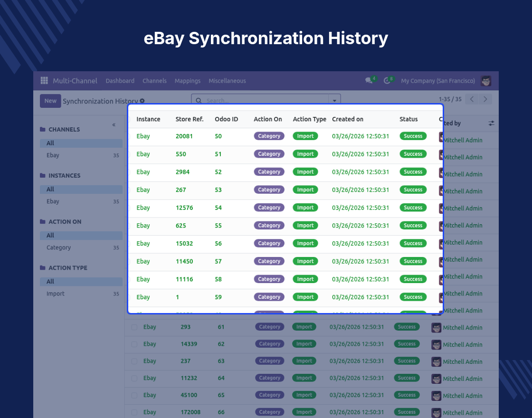
Task: Click Mitchell Admin avatar in row 237
Action: pos(437,361)
